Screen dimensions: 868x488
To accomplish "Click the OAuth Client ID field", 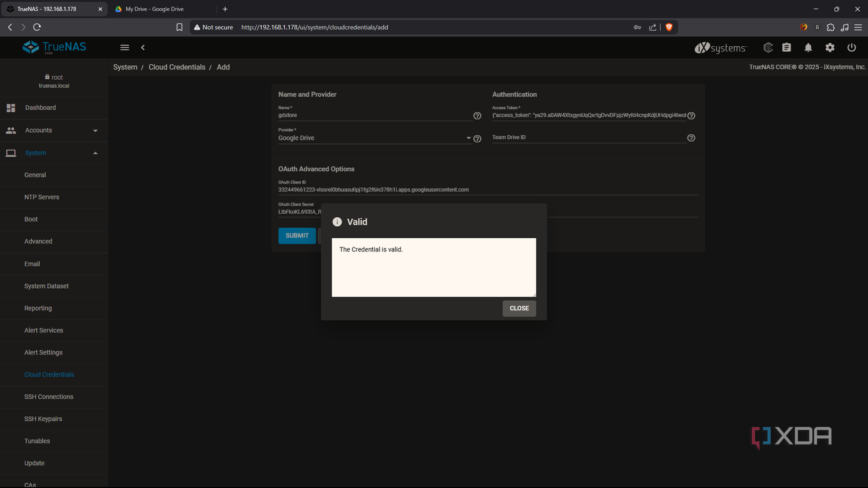I will click(x=488, y=190).
